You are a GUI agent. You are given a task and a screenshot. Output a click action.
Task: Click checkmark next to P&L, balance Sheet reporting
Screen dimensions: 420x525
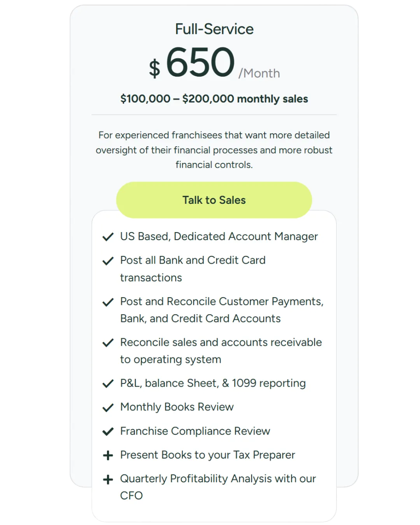point(108,384)
